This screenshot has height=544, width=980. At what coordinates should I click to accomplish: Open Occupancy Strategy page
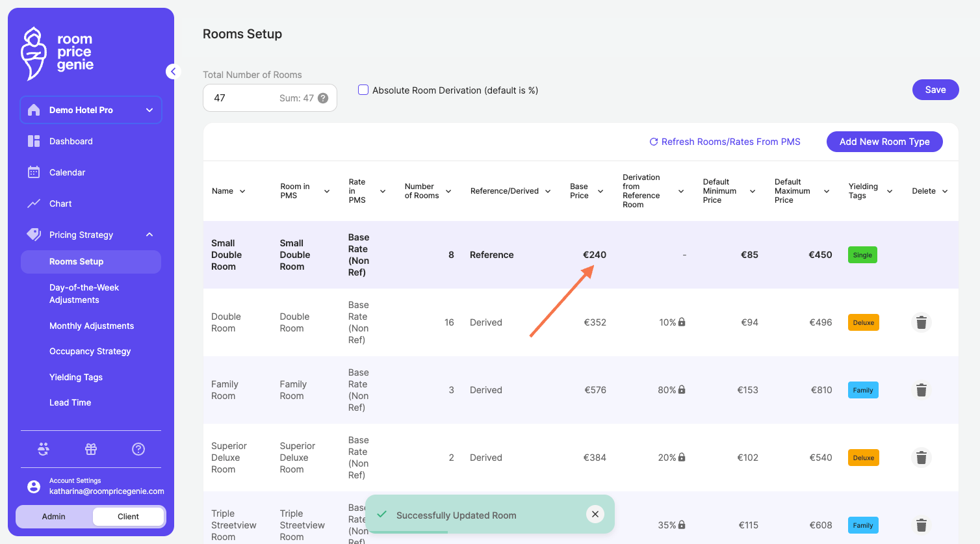click(x=91, y=351)
